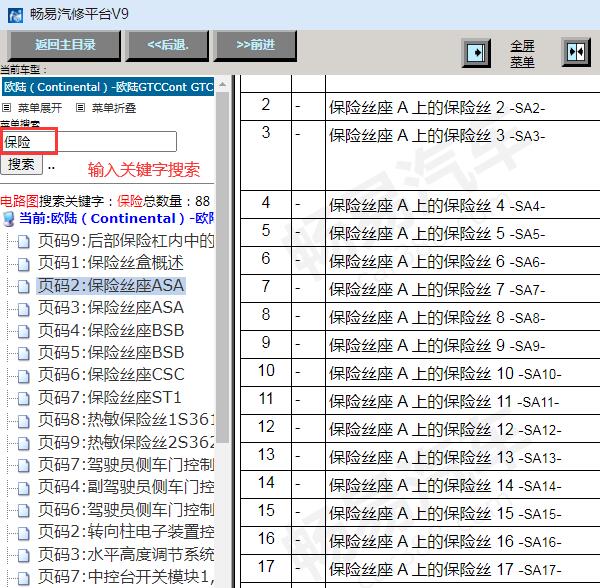Click page icon beside 页码9:后部保险杠内中的
The width and height of the screenshot is (600, 588).
click(x=24, y=242)
